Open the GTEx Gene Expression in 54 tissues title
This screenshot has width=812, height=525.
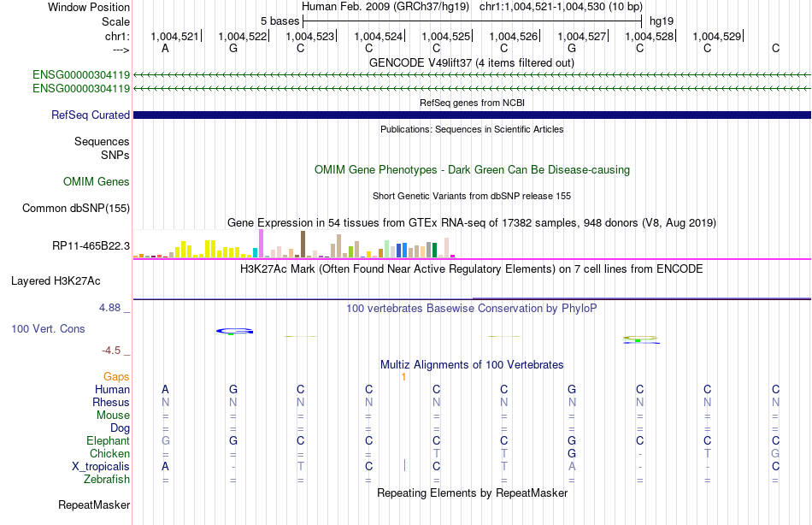pos(472,223)
